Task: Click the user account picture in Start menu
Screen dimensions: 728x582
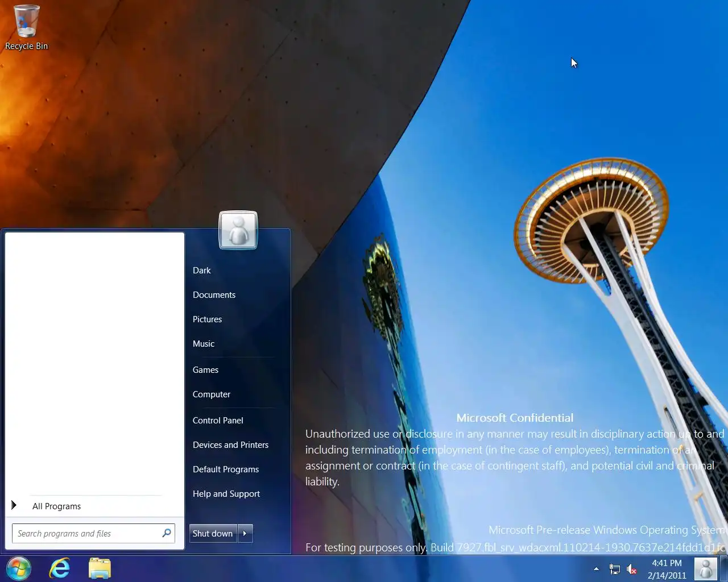Action: [238, 230]
